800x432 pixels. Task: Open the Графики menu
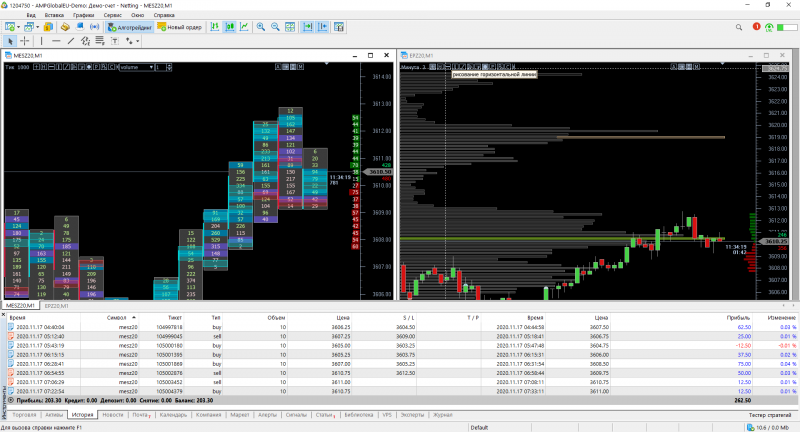click(84, 15)
